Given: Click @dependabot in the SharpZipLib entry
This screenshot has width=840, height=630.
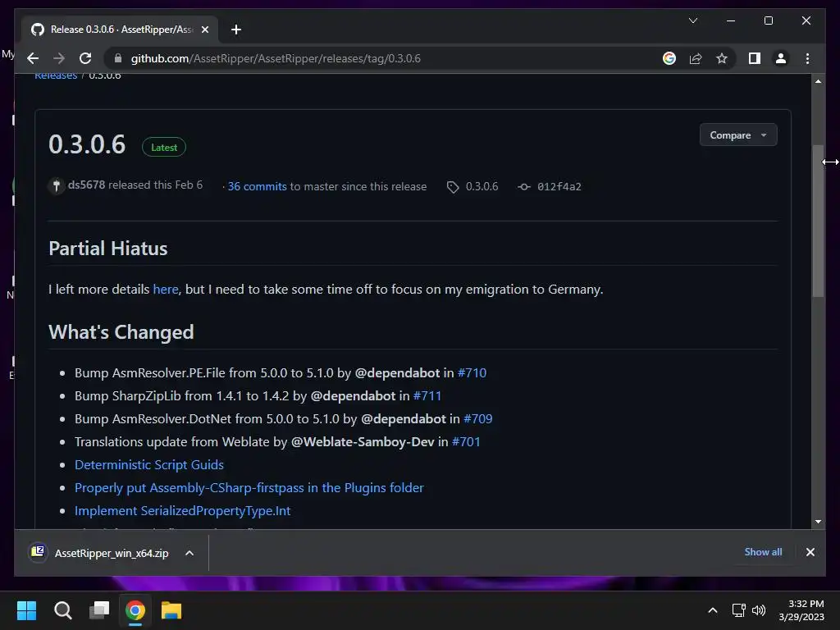Looking at the screenshot, I should (353, 396).
